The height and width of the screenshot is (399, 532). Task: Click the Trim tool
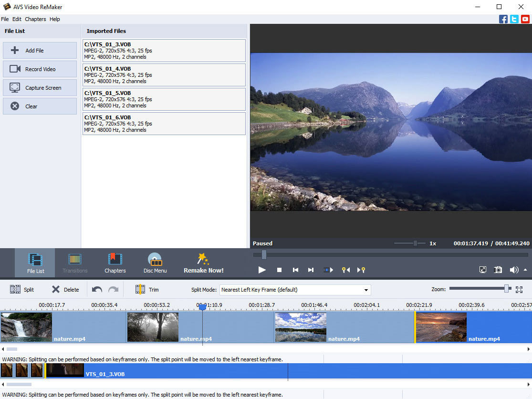pos(147,289)
